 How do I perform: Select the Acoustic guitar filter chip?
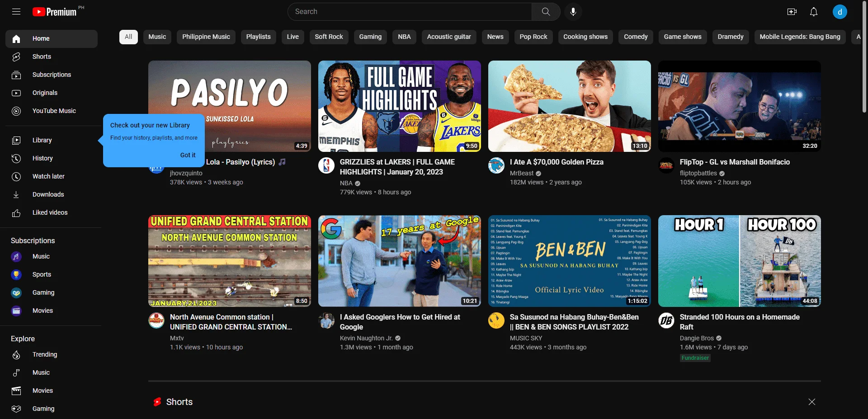449,37
